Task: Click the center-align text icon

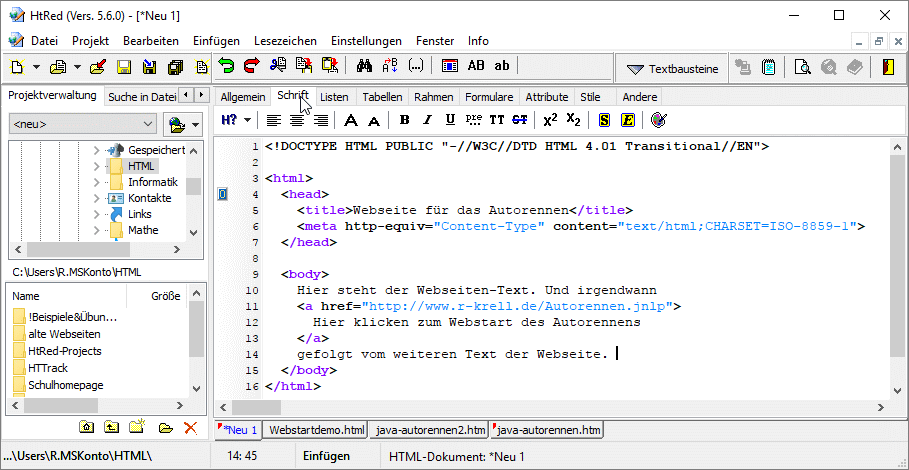Action: 297,120
